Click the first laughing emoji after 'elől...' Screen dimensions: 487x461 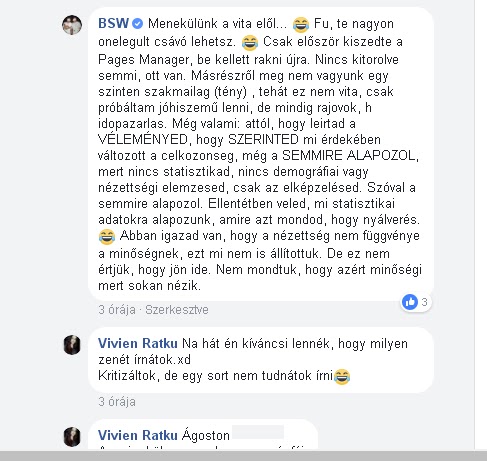(x=301, y=25)
